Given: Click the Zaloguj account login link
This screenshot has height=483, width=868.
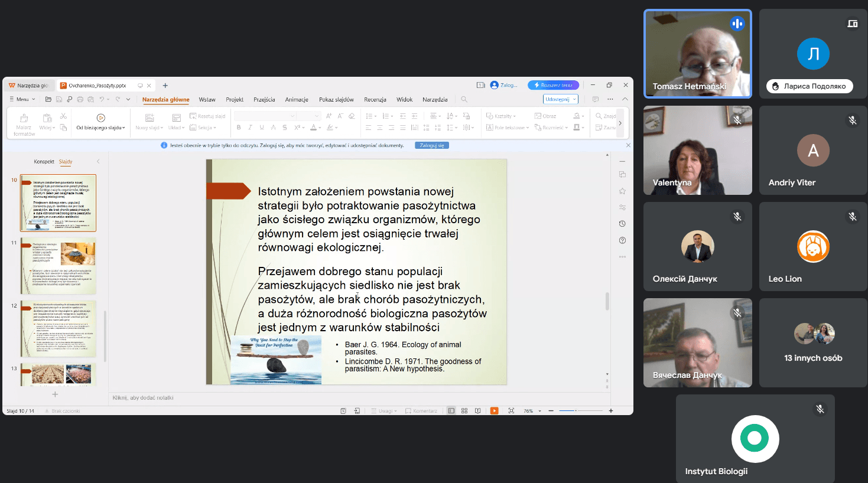Looking at the screenshot, I should click(504, 85).
